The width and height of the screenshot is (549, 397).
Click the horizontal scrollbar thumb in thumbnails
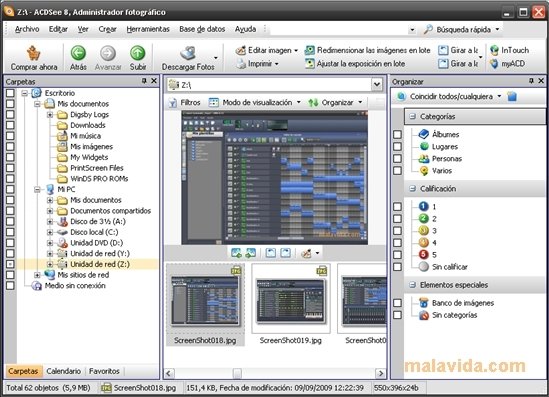[x=237, y=373]
